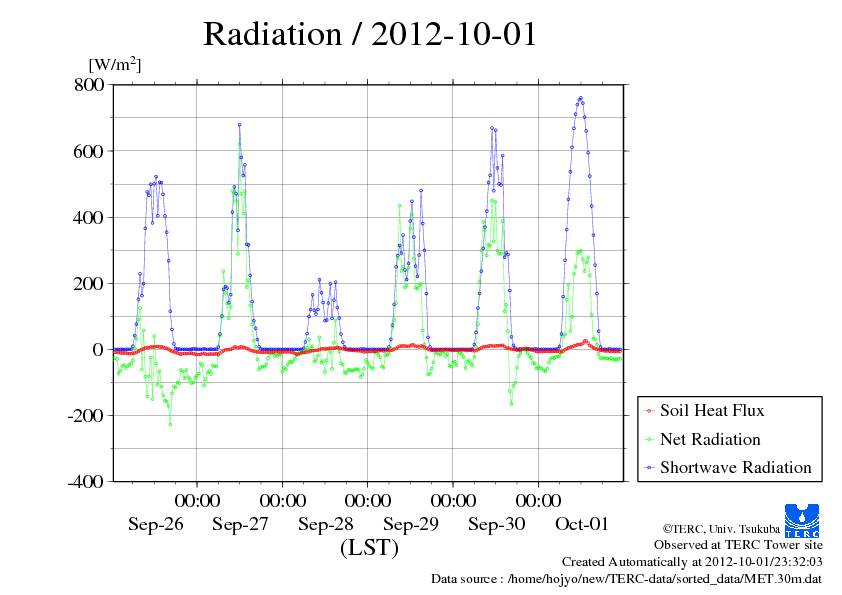
Task: Click the 'Oct-01' date label
Action: tap(582, 524)
